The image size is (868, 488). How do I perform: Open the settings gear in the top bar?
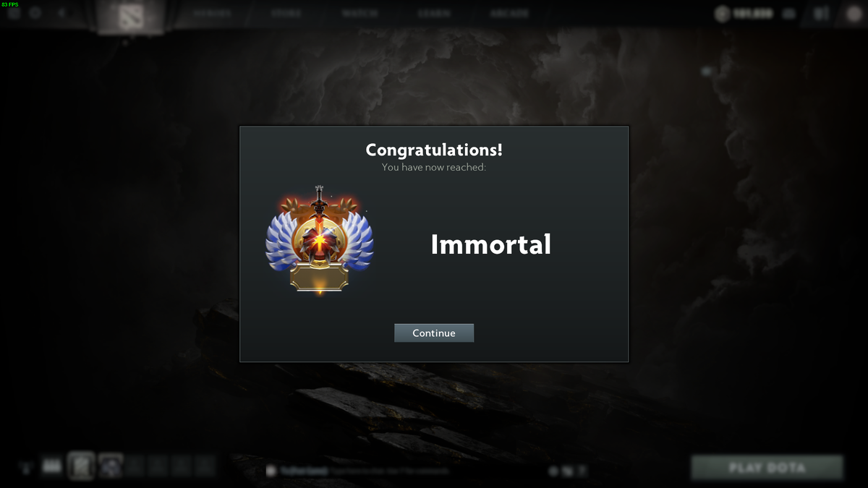pyautogui.click(x=35, y=13)
